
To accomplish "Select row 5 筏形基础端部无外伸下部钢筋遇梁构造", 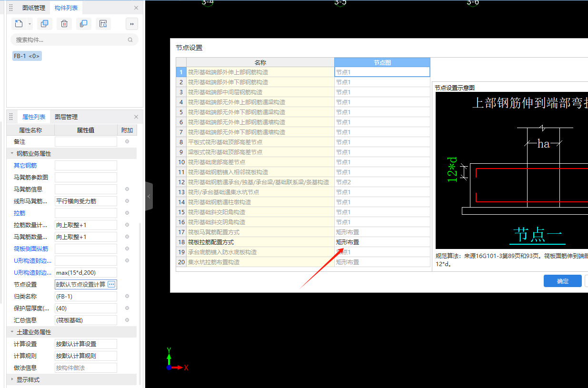I will click(x=260, y=112).
